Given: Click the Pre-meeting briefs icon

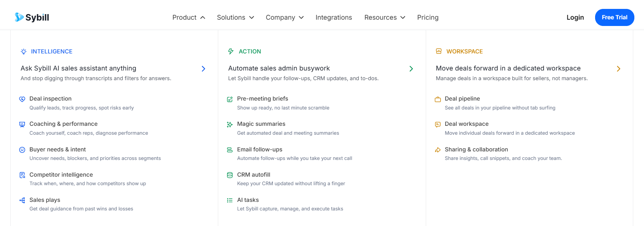Looking at the screenshot, I should [230, 99].
